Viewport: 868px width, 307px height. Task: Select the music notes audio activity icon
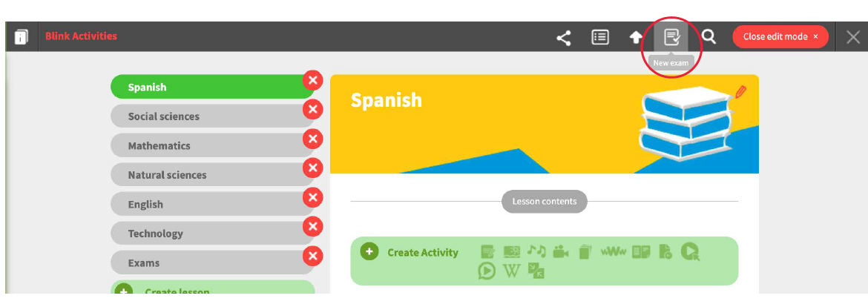(x=536, y=251)
